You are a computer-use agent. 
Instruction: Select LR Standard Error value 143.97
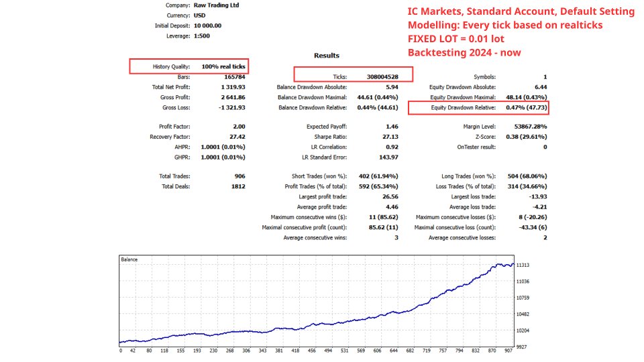tap(389, 158)
